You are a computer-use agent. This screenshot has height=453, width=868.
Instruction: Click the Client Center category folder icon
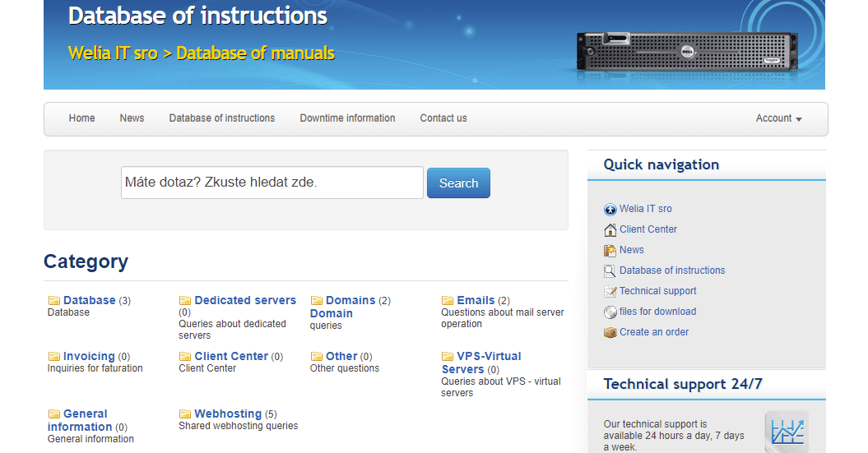185,356
